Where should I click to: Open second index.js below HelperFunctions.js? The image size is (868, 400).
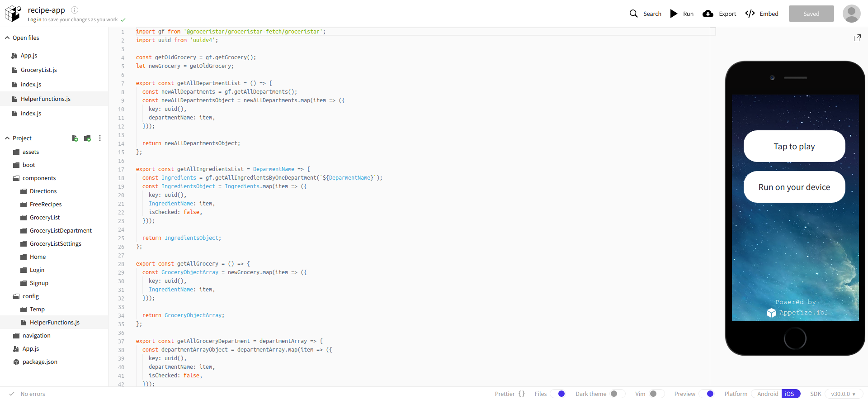54,114
